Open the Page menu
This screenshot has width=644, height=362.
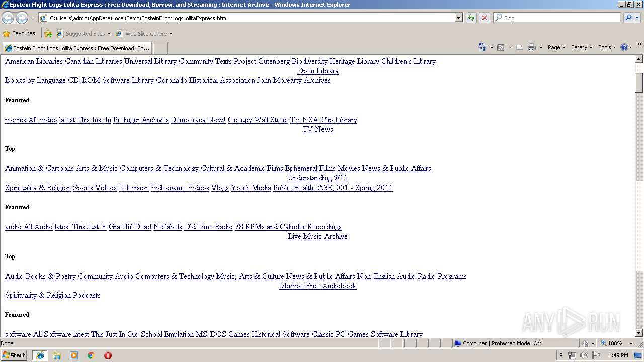tap(556, 47)
